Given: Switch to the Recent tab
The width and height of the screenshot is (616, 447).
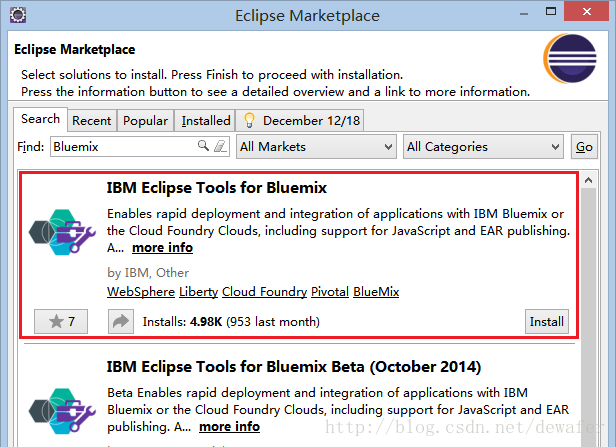Looking at the screenshot, I should click(92, 121).
